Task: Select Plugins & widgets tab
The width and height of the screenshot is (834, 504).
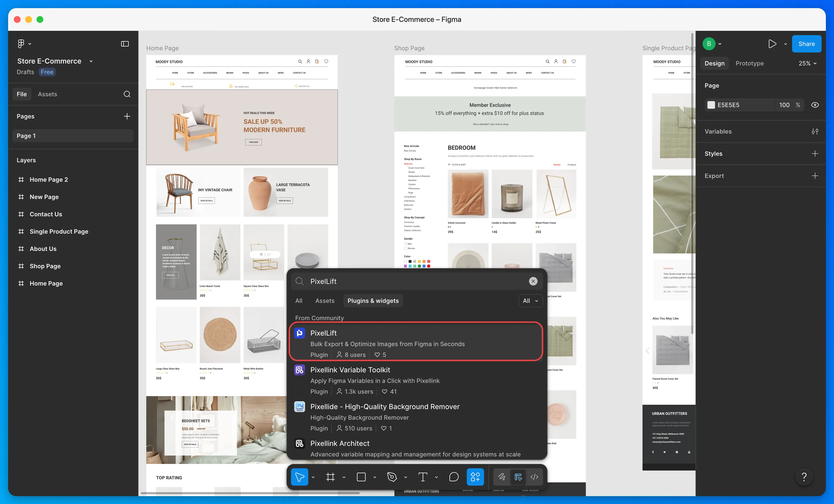Action: tap(373, 301)
